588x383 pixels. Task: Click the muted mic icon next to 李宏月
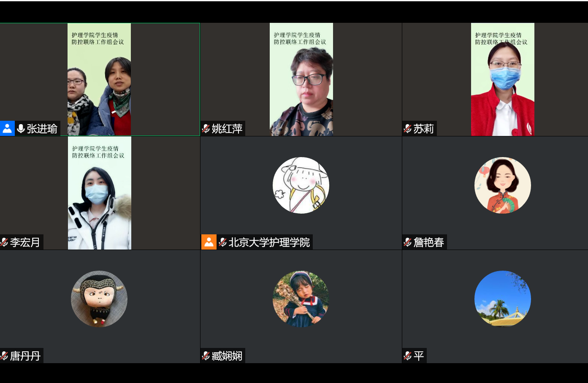(x=4, y=242)
